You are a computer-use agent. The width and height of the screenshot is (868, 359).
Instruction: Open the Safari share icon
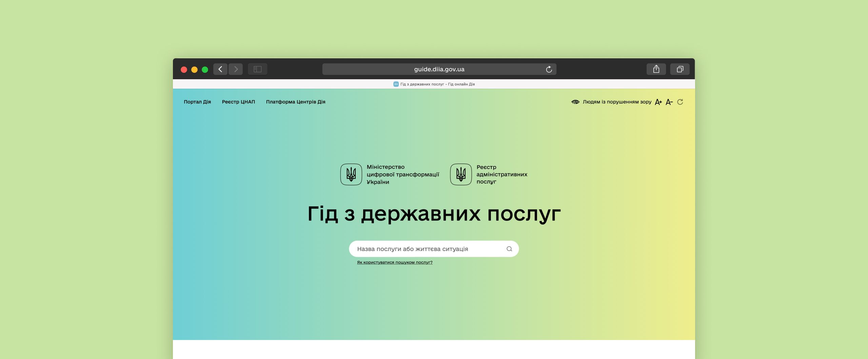pyautogui.click(x=656, y=69)
